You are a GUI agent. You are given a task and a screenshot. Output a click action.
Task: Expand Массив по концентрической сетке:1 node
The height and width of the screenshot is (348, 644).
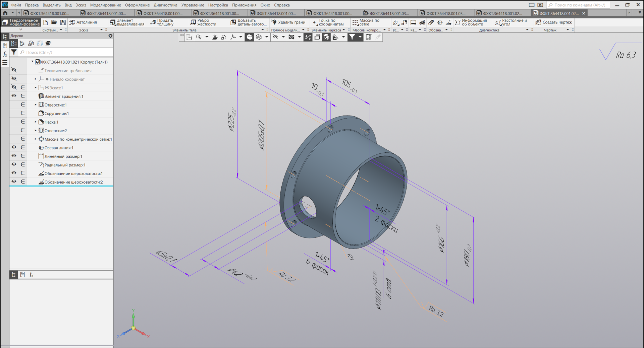[36, 139]
